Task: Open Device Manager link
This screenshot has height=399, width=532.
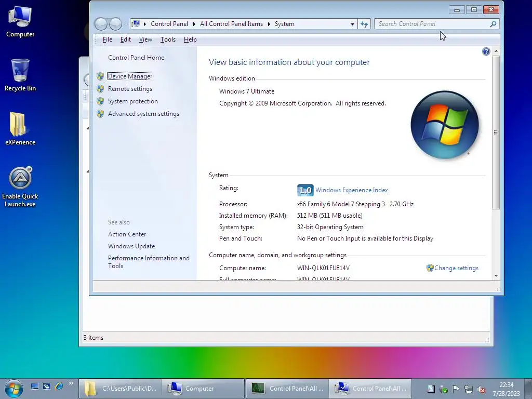Action: [x=130, y=76]
